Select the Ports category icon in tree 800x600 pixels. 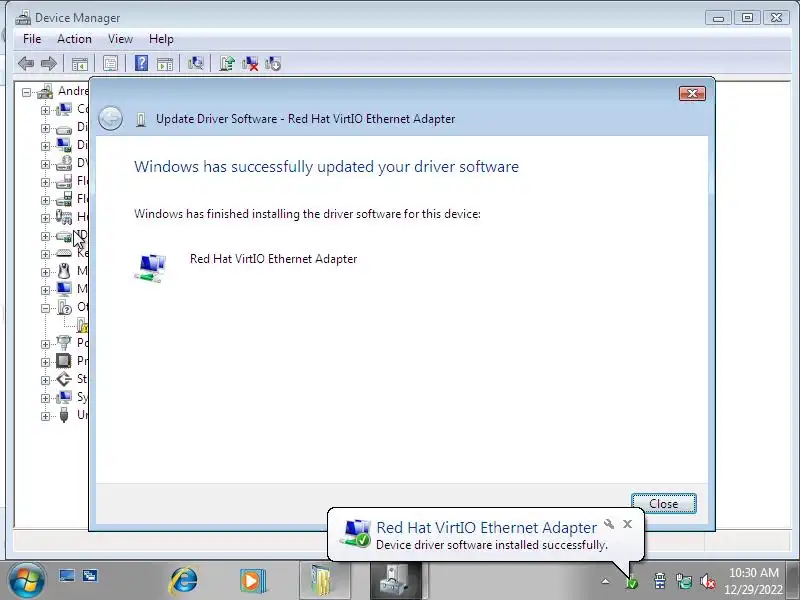click(x=64, y=342)
